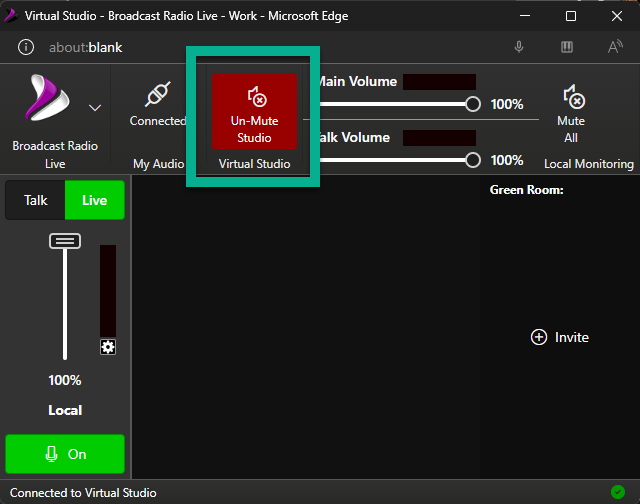The image size is (640, 504).
Task: Click the Talk Volume slider handle
Action: point(473,160)
